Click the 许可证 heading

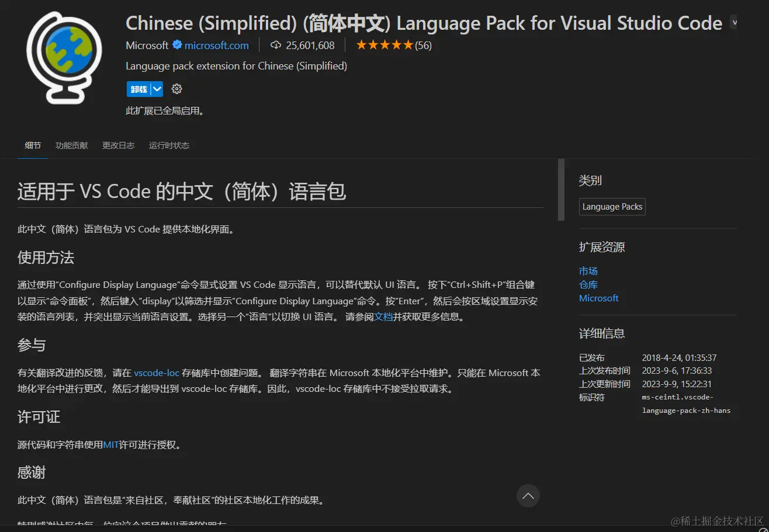point(39,417)
